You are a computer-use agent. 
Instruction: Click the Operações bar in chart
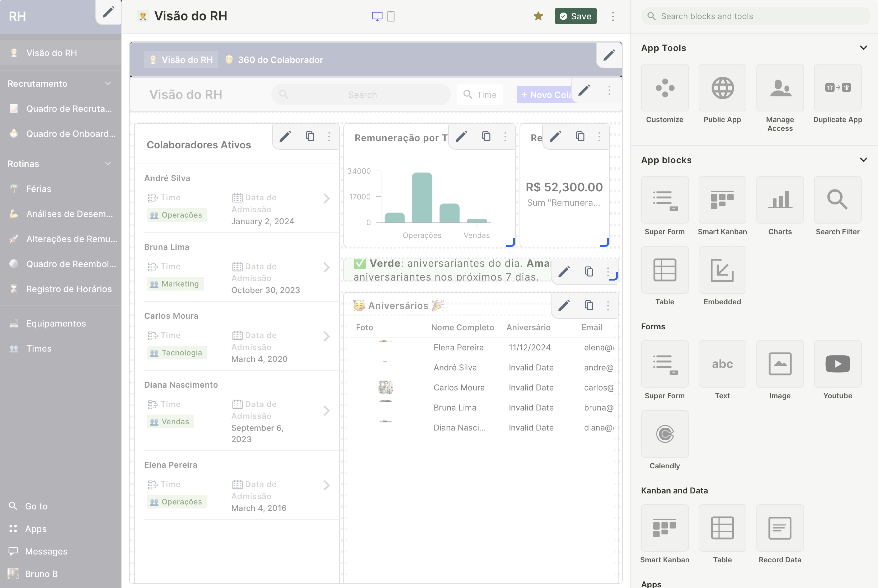pyautogui.click(x=422, y=198)
